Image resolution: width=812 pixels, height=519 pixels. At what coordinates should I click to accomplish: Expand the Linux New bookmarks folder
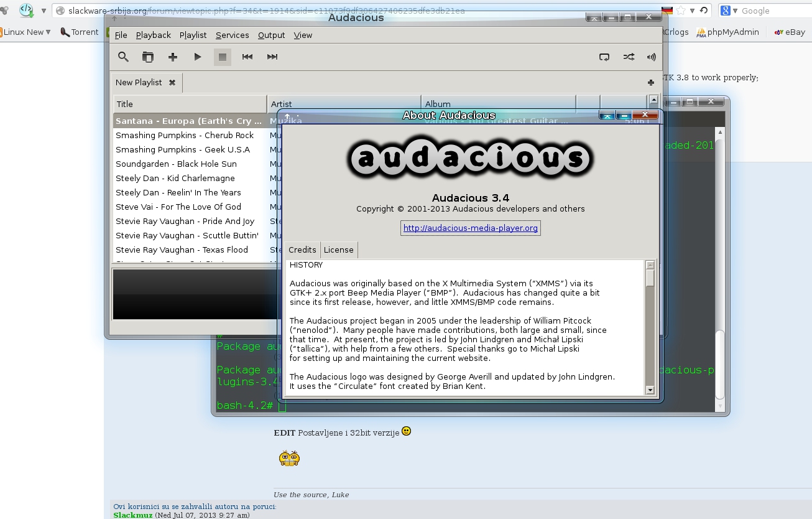click(27, 32)
